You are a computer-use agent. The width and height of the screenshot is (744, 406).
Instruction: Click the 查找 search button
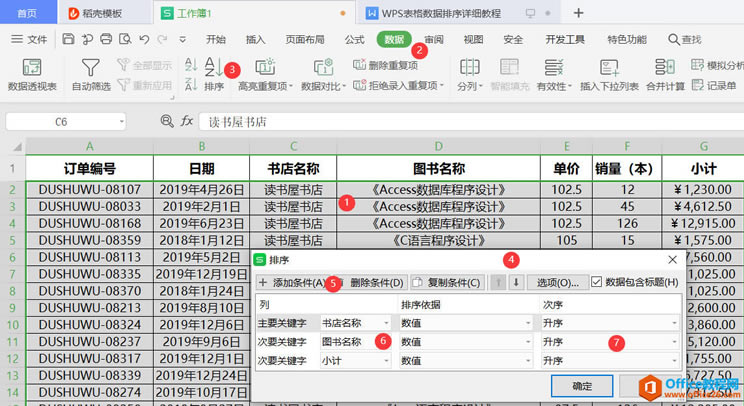pos(685,39)
